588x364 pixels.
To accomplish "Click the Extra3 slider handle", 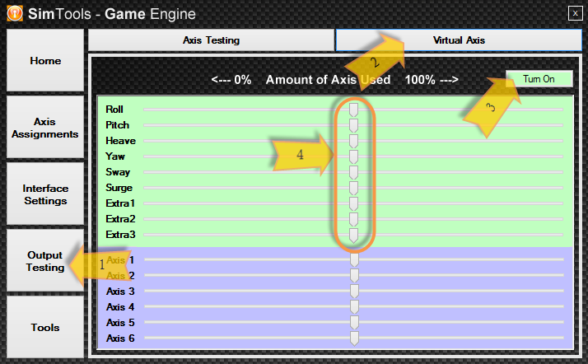I will pos(353,236).
